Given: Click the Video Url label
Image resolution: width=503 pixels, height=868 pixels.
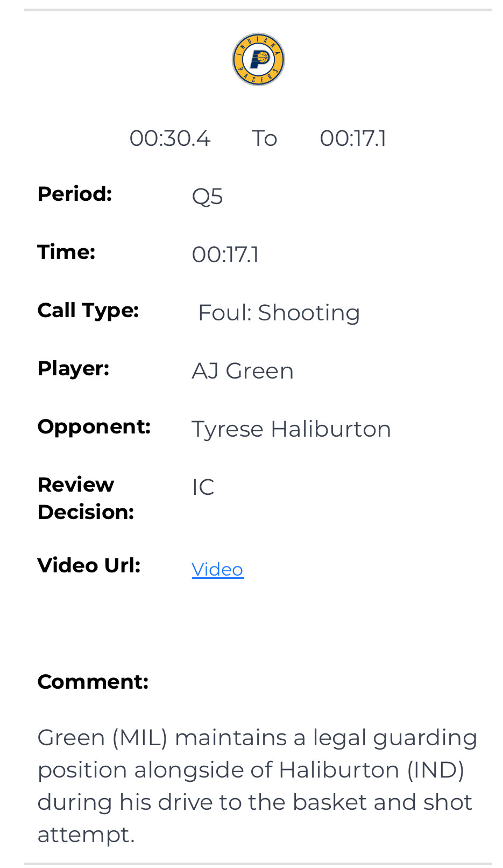Looking at the screenshot, I should [89, 565].
